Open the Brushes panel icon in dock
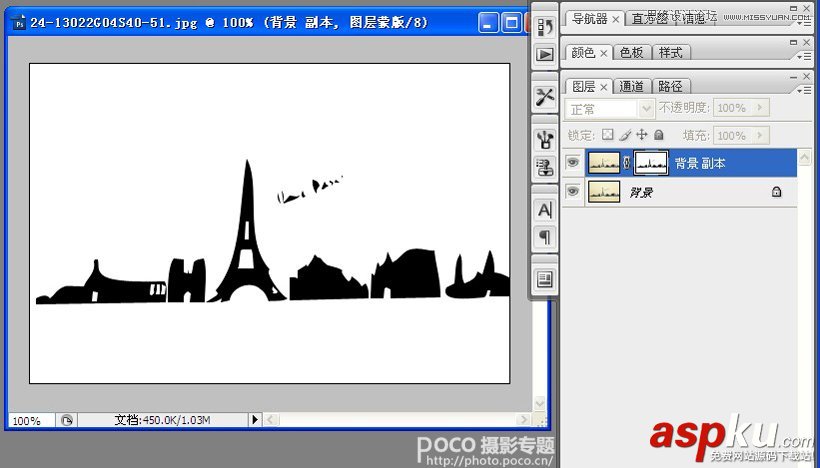Image resolution: width=820 pixels, height=468 pixels. [545, 140]
